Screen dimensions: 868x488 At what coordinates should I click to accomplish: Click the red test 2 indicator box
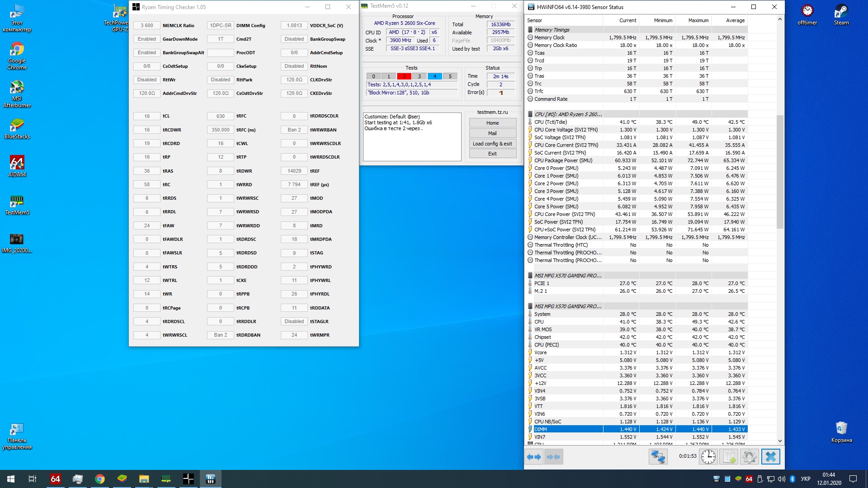pyautogui.click(x=404, y=76)
